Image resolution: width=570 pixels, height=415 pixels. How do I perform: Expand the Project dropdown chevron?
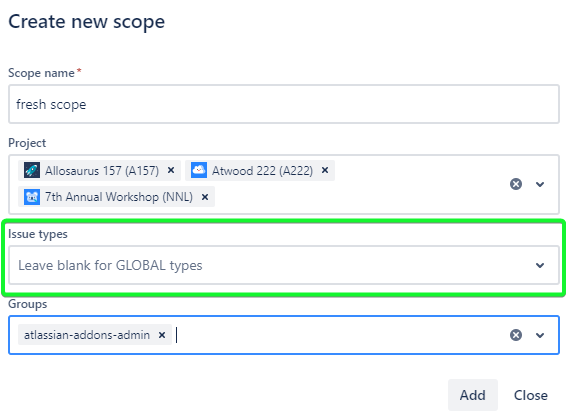point(540,184)
